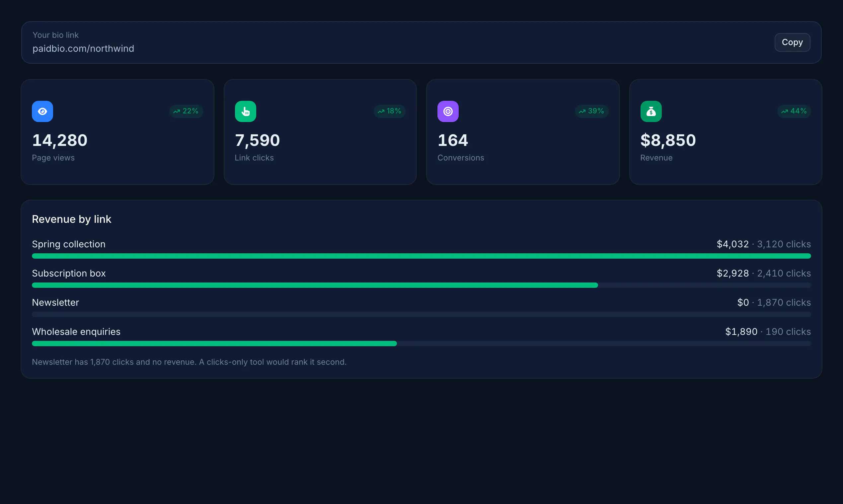Click the Spring collection progress bar
The width and height of the screenshot is (843, 504).
point(421,256)
